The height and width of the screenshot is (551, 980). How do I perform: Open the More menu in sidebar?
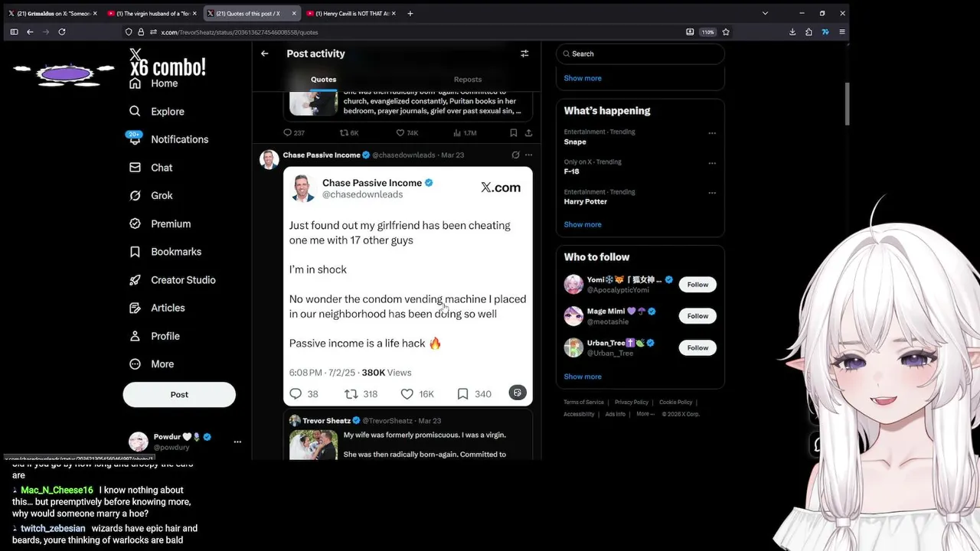tap(152, 364)
